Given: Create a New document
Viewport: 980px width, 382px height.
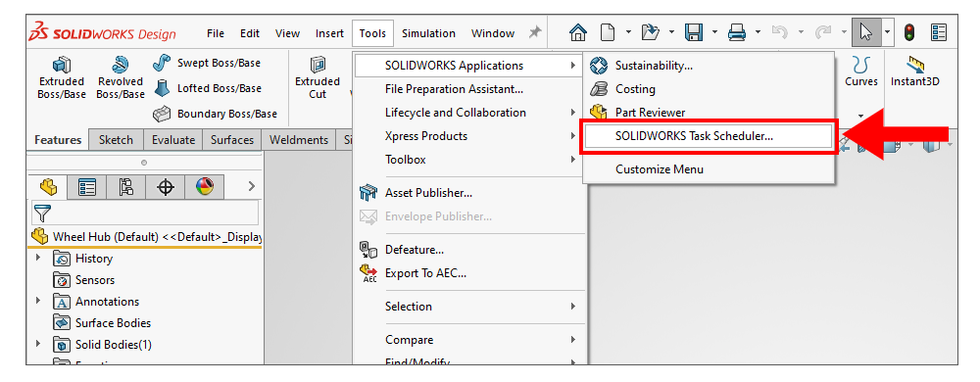Looking at the screenshot, I should [x=607, y=32].
